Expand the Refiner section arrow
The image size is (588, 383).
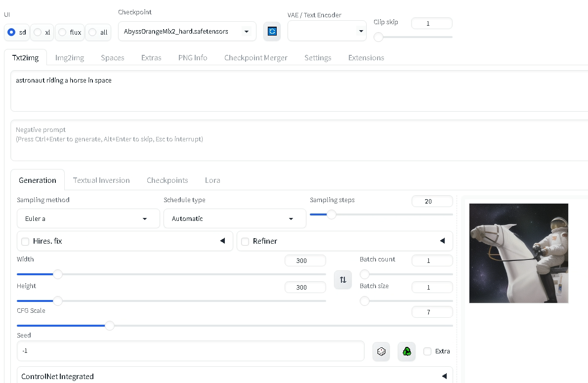pos(443,241)
